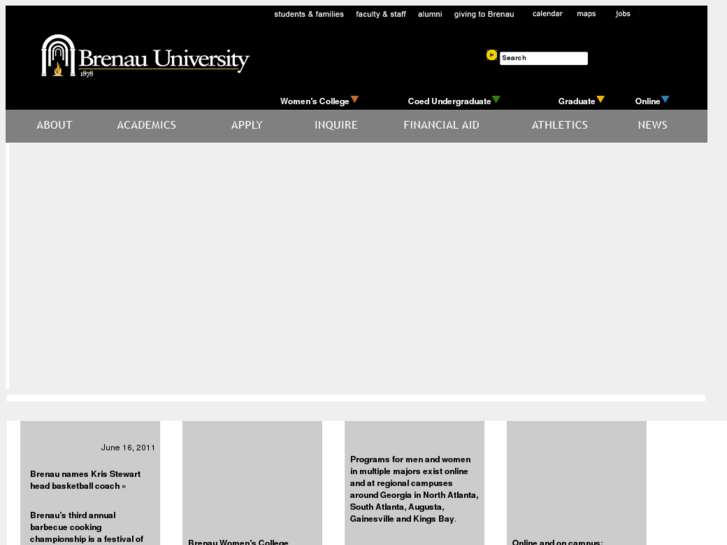Select the Graduate menu
The image size is (727, 545).
tap(576, 102)
